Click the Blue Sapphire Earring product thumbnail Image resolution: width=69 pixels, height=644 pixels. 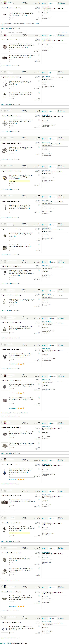pos(5,629)
